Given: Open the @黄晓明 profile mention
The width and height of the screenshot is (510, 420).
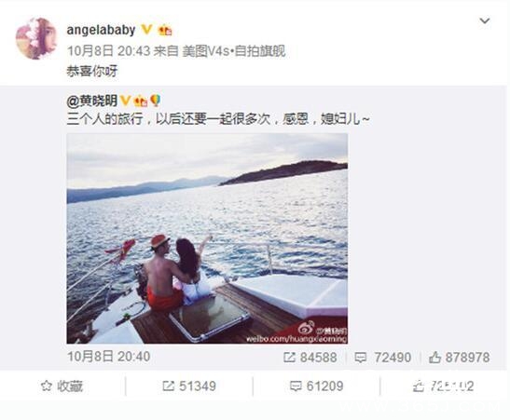Looking at the screenshot, I should click(x=92, y=101).
